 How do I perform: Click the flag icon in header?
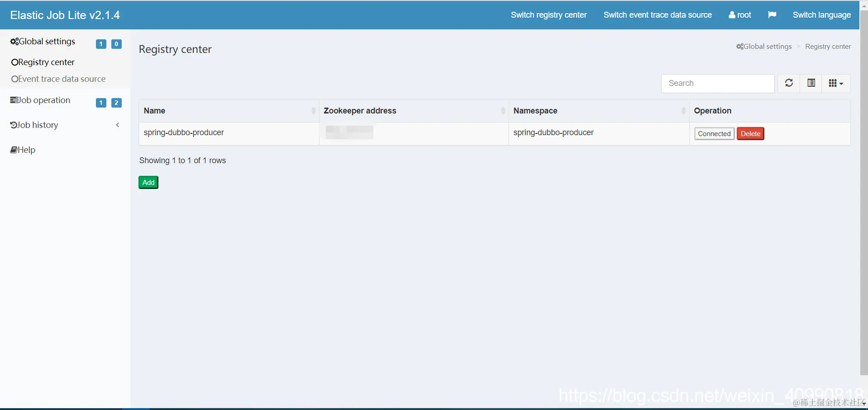pyautogui.click(x=772, y=15)
